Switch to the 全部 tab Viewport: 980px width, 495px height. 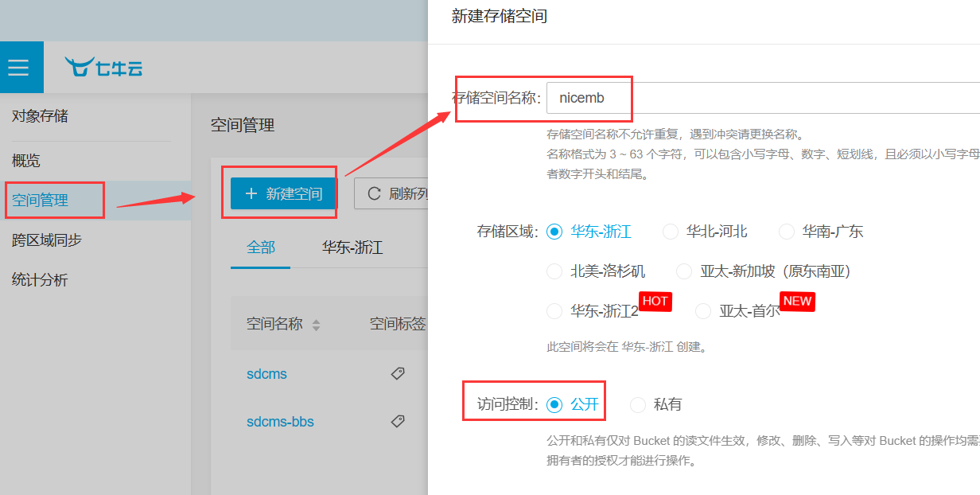click(261, 247)
